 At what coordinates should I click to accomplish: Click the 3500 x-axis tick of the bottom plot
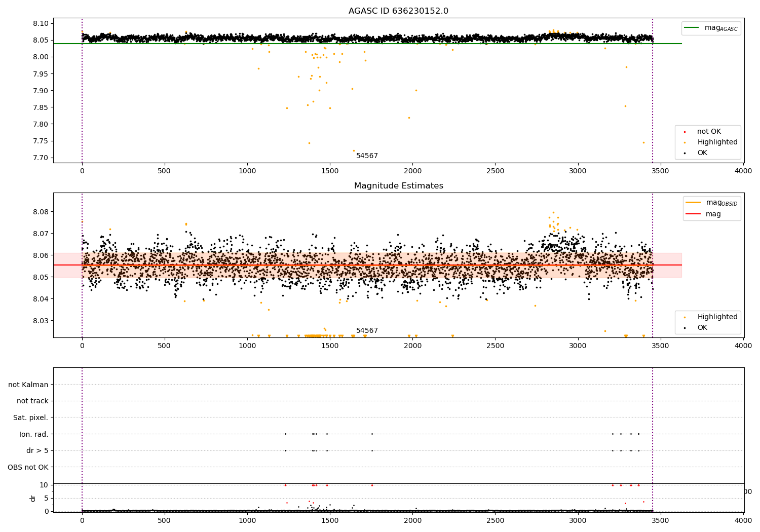[661, 520]
